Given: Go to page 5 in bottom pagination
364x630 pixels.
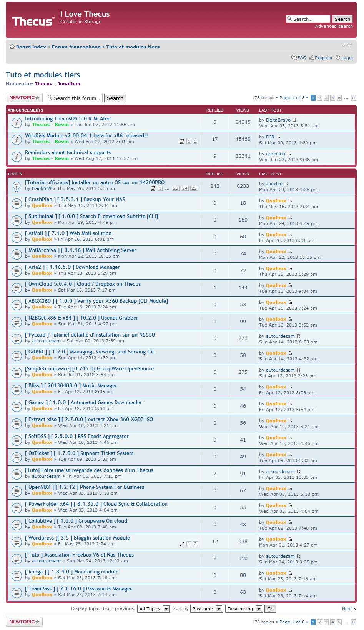Looking at the screenshot, I should point(339,622).
